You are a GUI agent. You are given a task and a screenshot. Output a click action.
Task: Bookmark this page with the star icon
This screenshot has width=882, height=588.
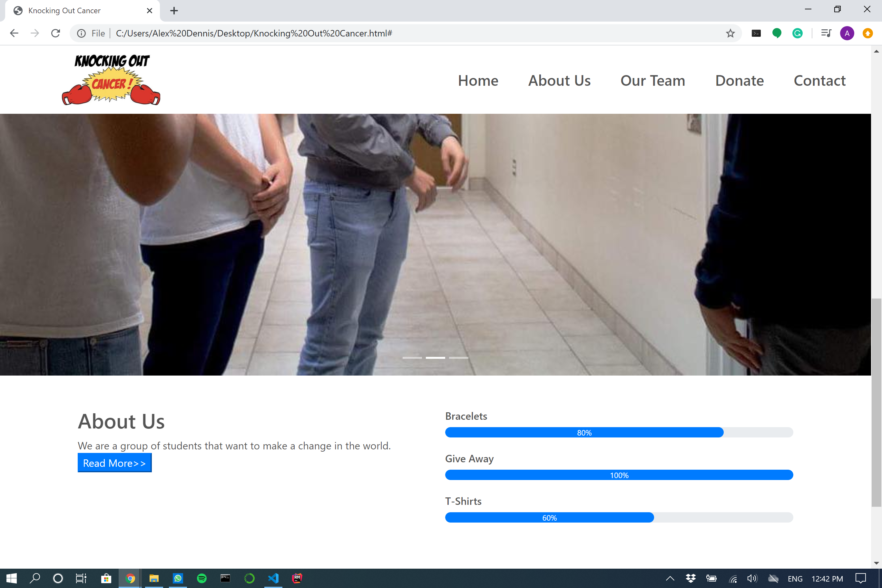coord(730,34)
